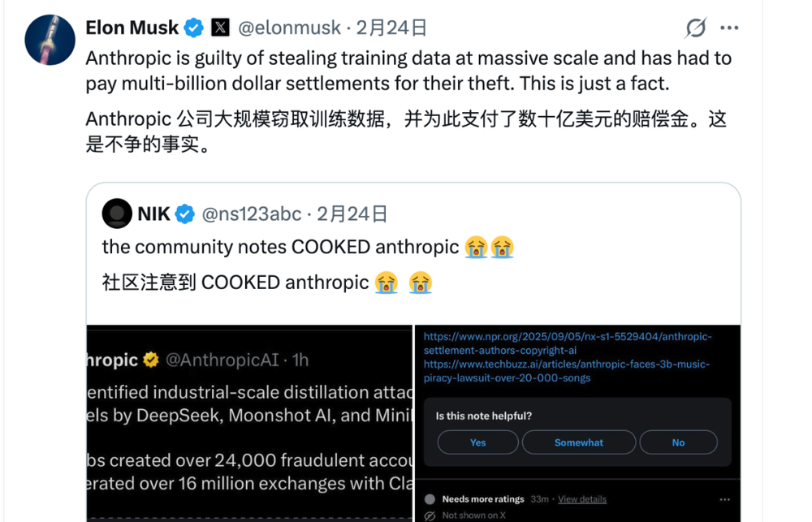Open the @ns123abc handle in quoted tweet
This screenshot has width=812, height=522.
click(x=251, y=214)
